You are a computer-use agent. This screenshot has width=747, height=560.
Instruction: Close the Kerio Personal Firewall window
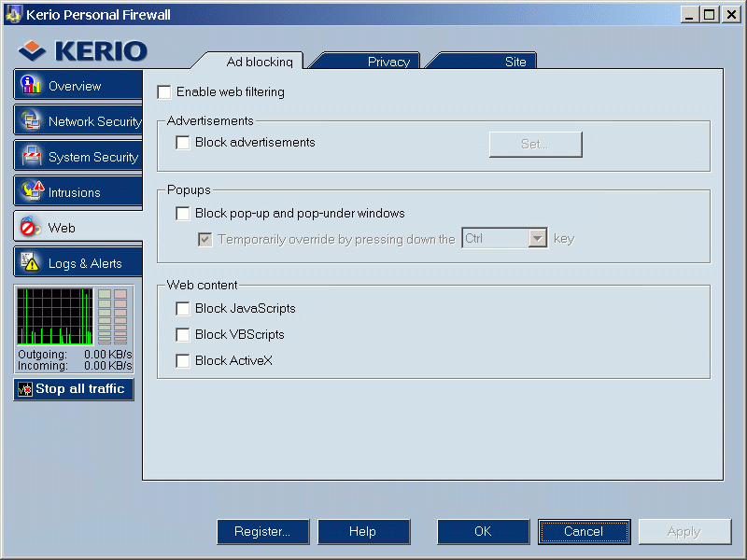click(x=731, y=15)
